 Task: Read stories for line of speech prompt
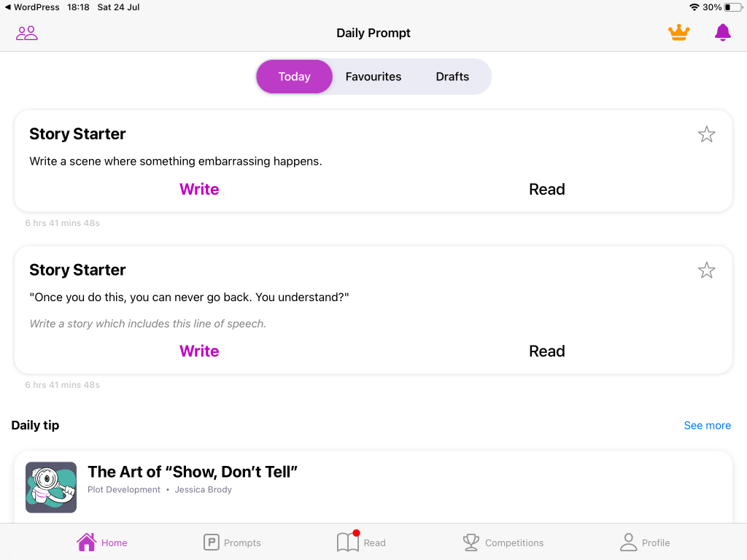click(x=547, y=351)
